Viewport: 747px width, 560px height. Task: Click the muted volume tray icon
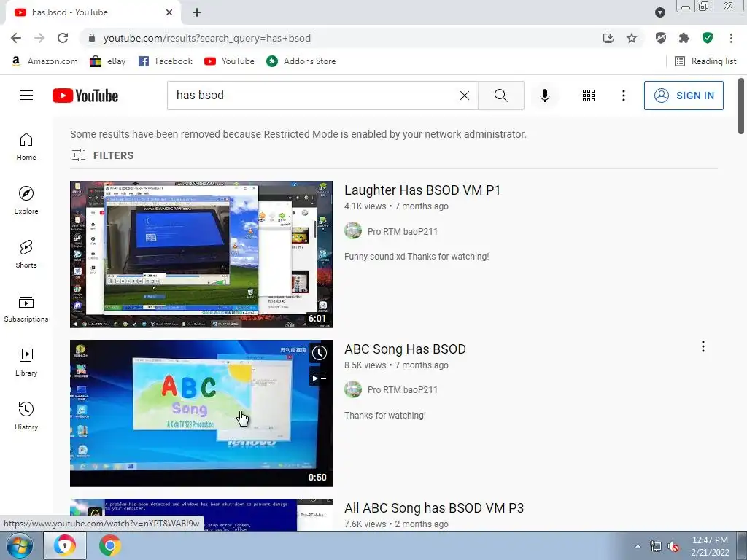tap(673, 546)
